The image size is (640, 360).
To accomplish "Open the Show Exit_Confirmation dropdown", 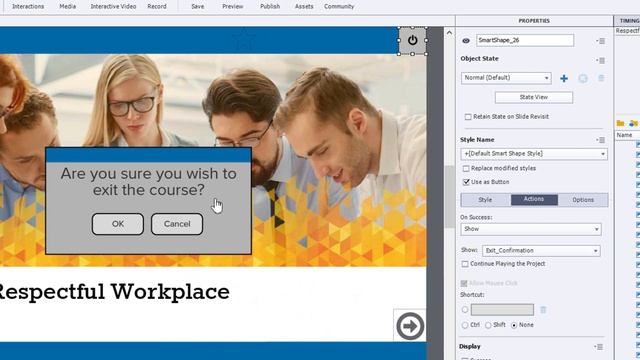I will tap(541, 251).
